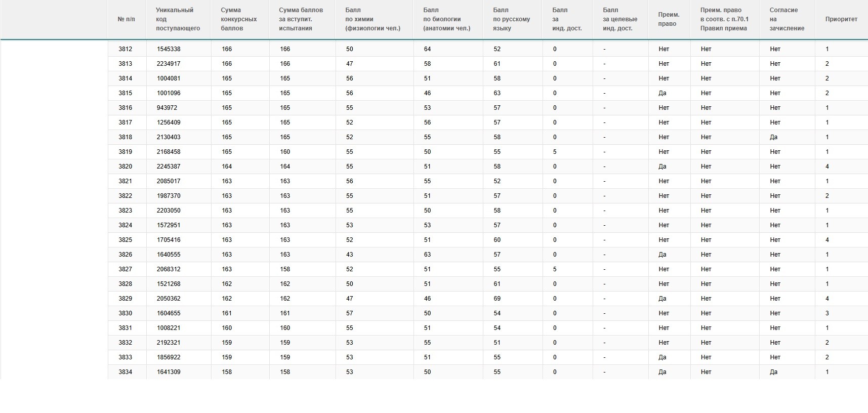Sort by Сумма конкурсных баллов header
This screenshot has height=413, width=868.
(238, 19)
